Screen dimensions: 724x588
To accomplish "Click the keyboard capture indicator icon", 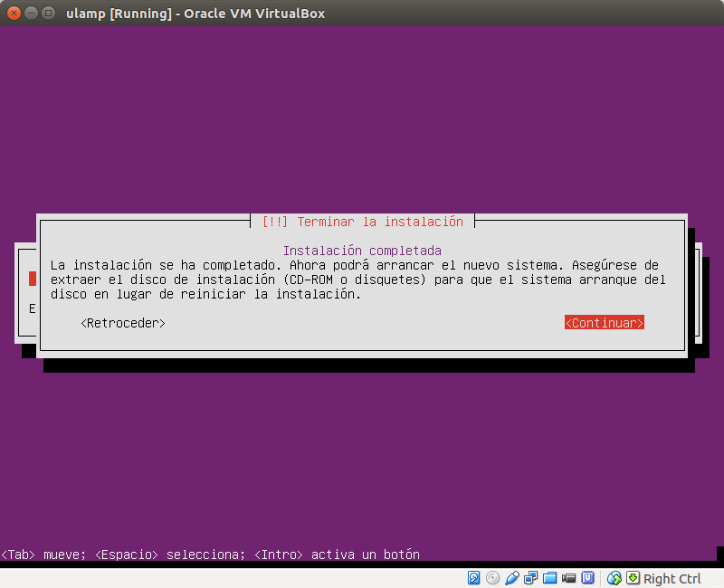I will (632, 577).
